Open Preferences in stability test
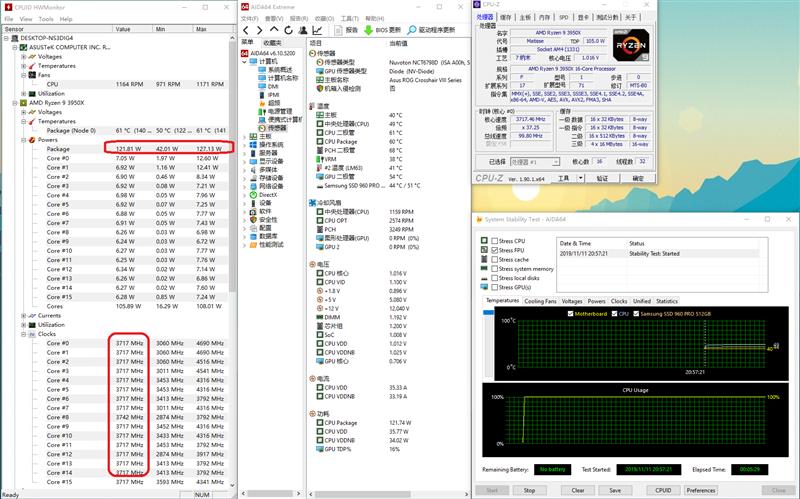Screen dimensions: 800x499 pyautogui.click(x=701, y=490)
